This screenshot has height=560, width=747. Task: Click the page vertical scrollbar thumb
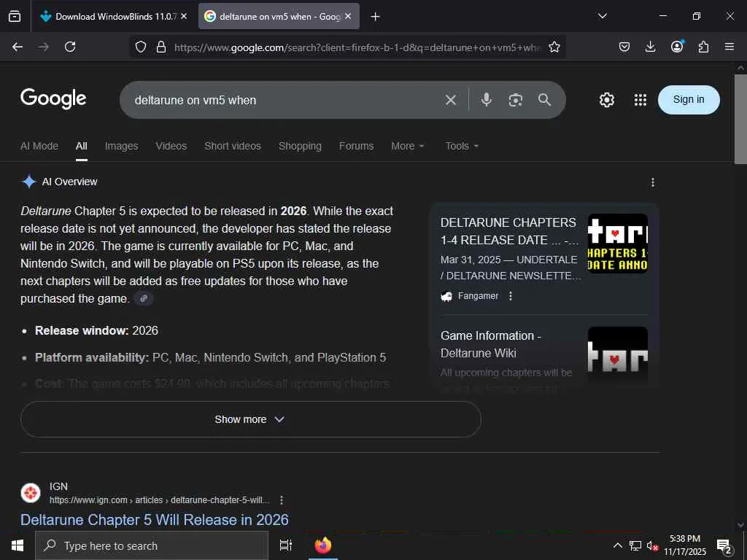tap(740, 119)
